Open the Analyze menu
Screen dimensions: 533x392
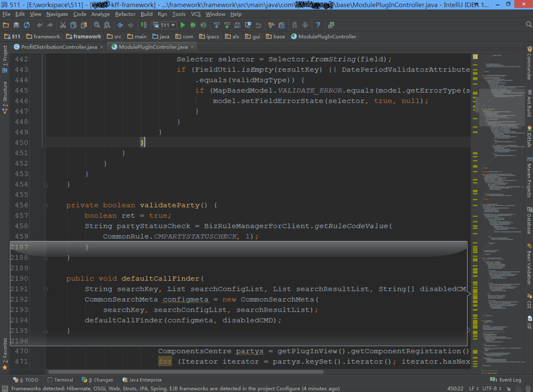(x=100, y=14)
